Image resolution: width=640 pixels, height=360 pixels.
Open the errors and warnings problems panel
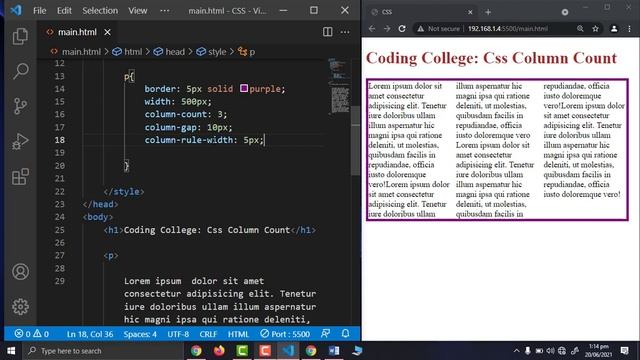[31, 334]
